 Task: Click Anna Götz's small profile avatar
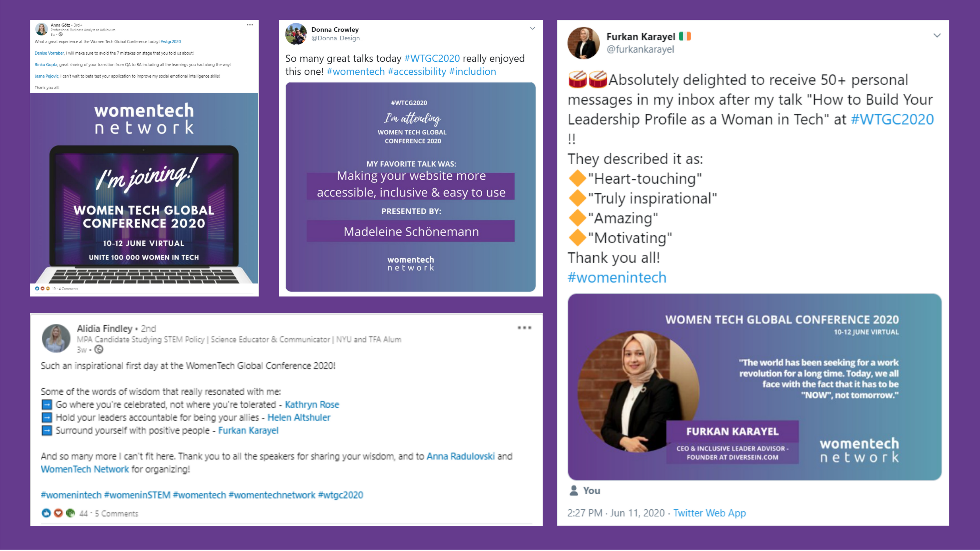click(x=41, y=29)
